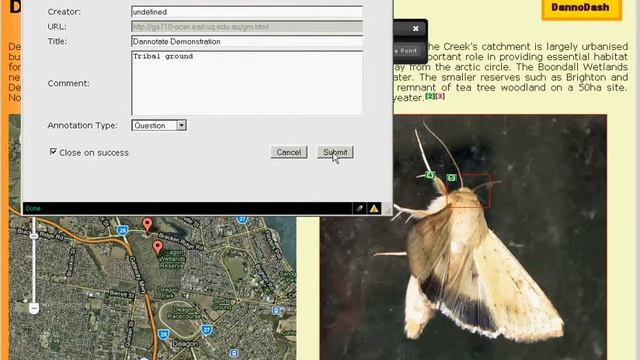Click the Title field containing 'Dannotate Demonstration'

[247, 42]
